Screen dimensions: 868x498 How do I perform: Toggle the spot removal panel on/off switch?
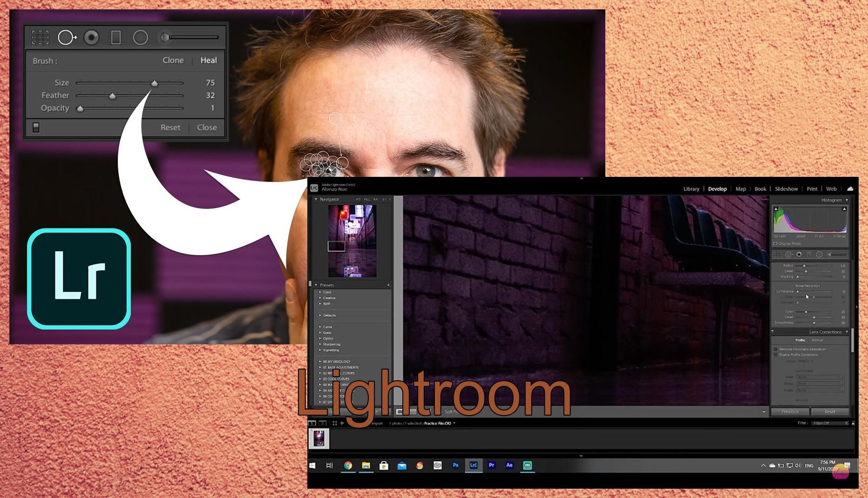36,127
